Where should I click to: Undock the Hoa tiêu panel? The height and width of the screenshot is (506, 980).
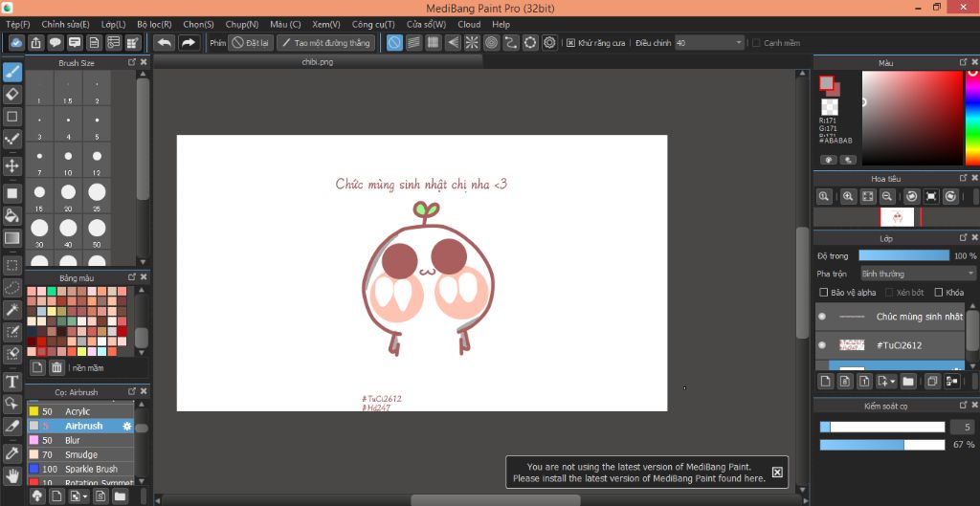click(963, 178)
